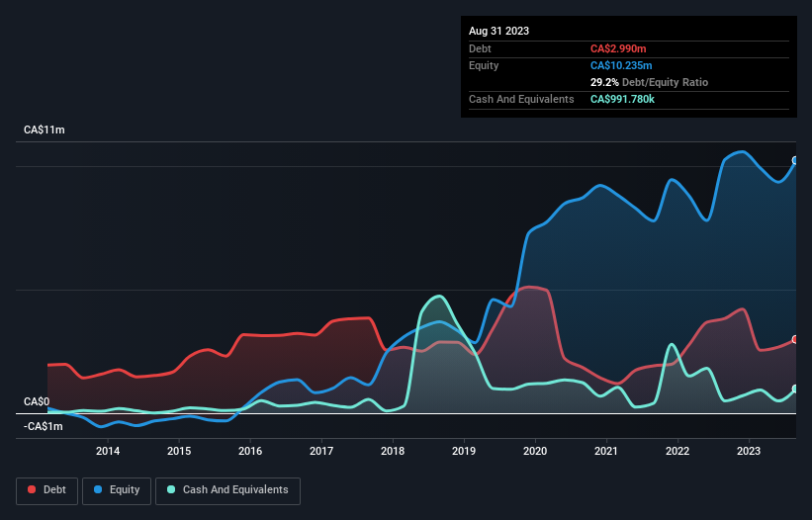The width and height of the screenshot is (812, 520).
Task: Click the Equity row label in tooltip
Action: (484, 65)
